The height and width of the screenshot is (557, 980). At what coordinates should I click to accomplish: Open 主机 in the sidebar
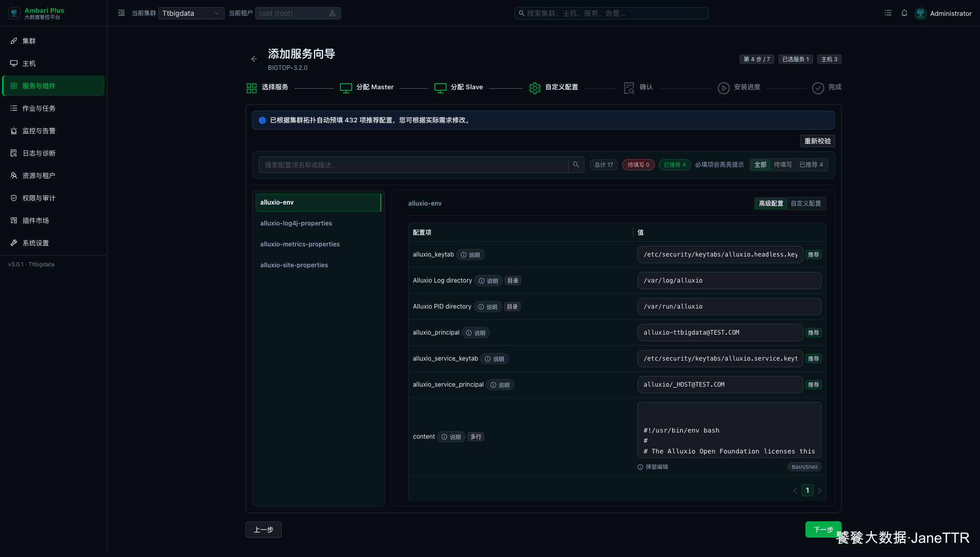(x=53, y=63)
